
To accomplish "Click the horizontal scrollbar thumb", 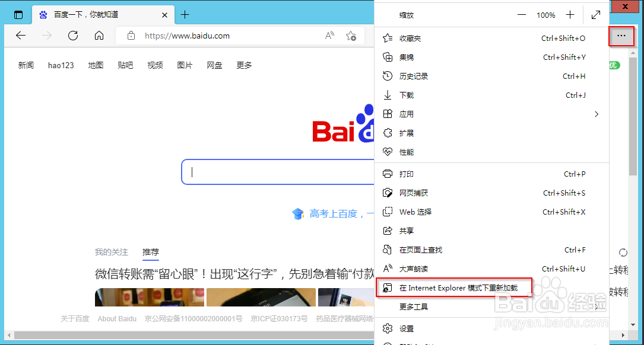I will [194, 335].
